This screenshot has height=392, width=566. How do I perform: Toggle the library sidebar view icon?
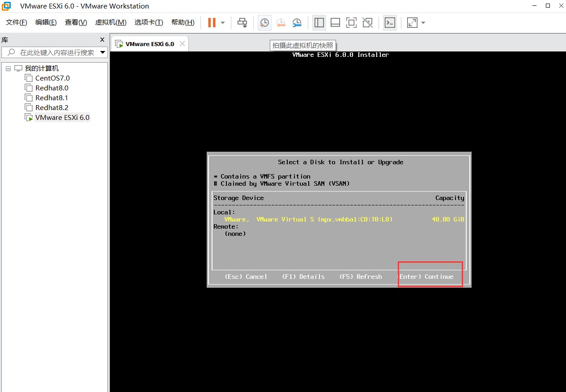(x=319, y=22)
